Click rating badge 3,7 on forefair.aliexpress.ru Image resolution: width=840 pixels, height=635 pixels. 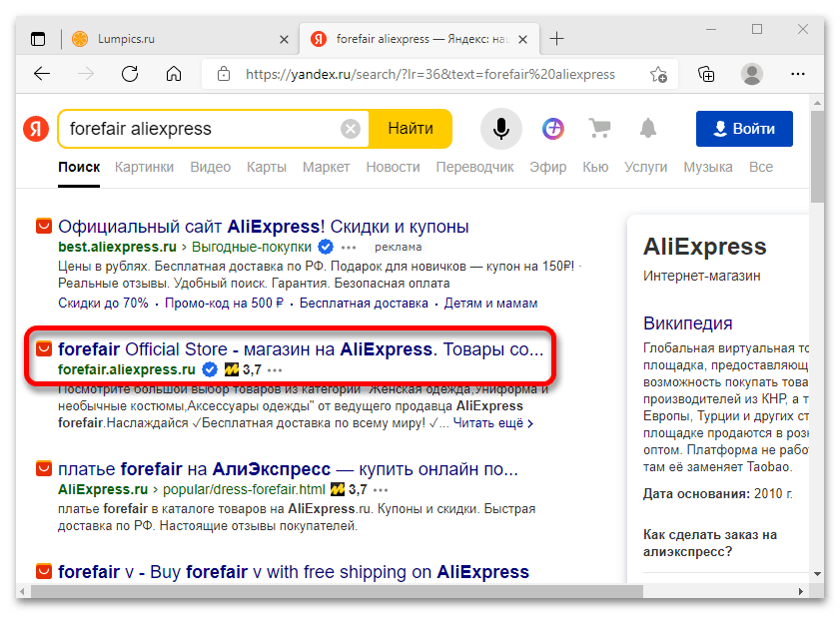point(243,369)
